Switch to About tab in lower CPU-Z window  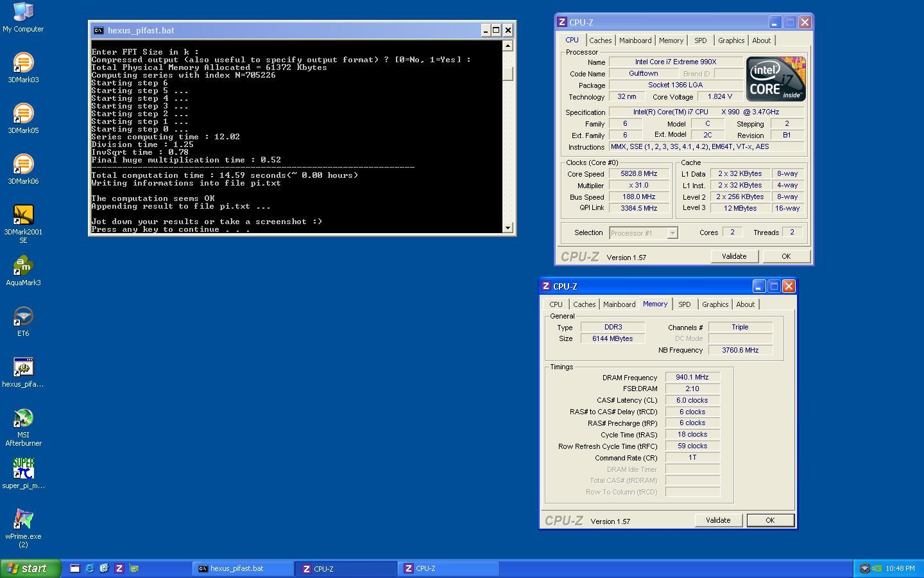point(746,304)
